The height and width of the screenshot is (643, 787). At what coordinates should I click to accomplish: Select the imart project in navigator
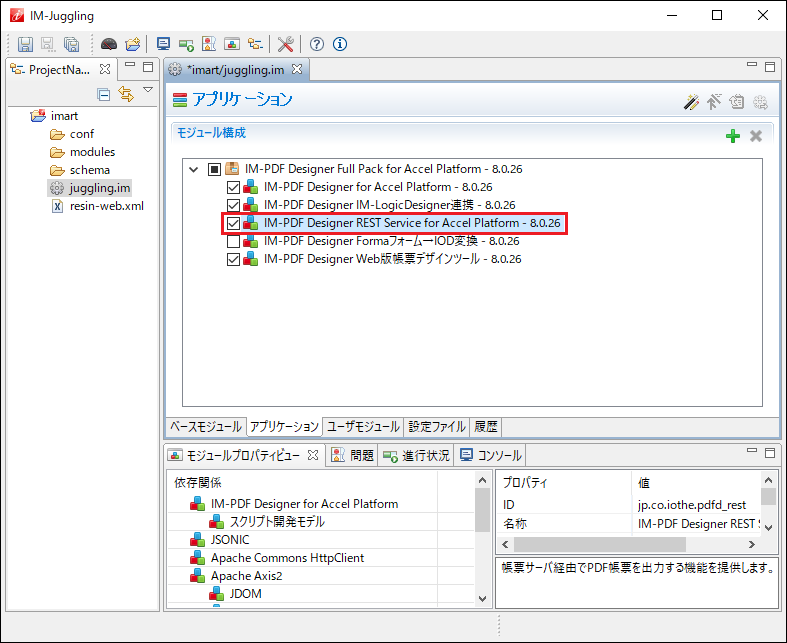[x=64, y=116]
